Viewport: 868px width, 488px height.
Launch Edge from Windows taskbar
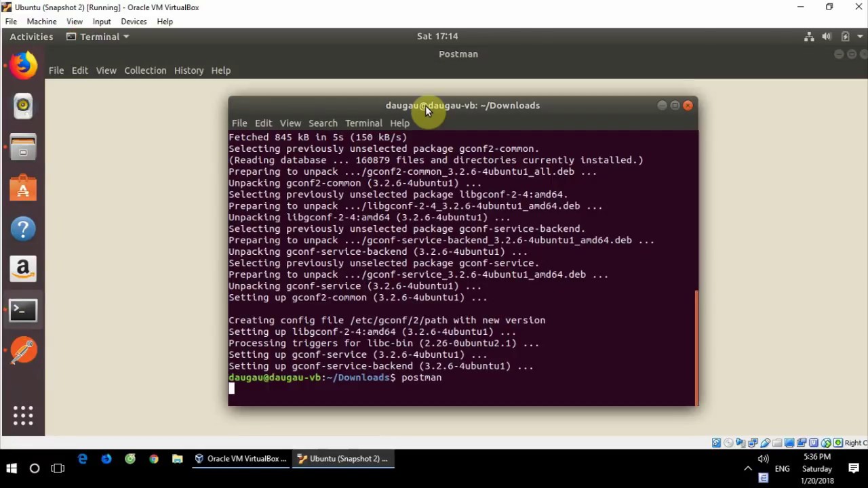tap(83, 460)
